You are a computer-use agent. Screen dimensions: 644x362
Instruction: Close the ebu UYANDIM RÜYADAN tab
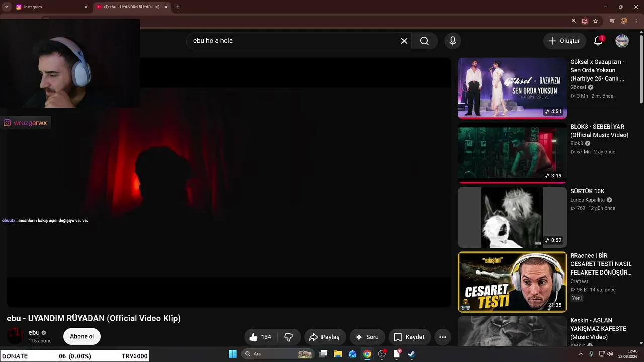click(x=166, y=7)
